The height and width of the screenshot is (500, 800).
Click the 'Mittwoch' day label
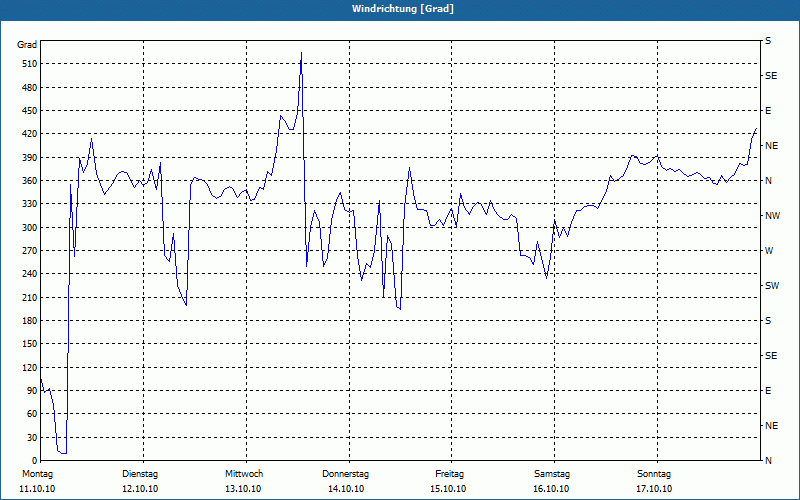point(244,474)
